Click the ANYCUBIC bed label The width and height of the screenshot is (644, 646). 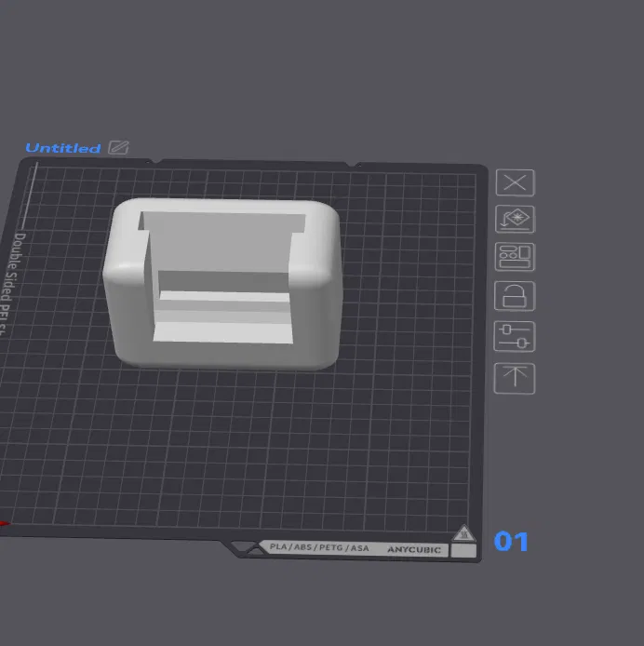pyautogui.click(x=414, y=549)
